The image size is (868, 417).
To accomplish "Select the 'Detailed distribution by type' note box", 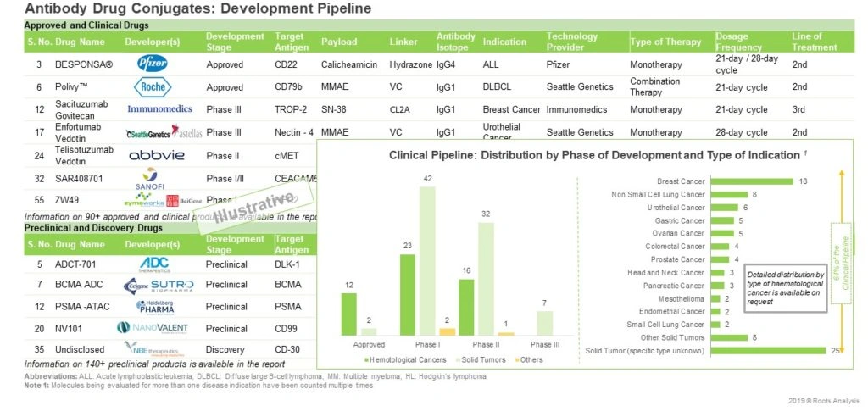I will click(x=786, y=288).
